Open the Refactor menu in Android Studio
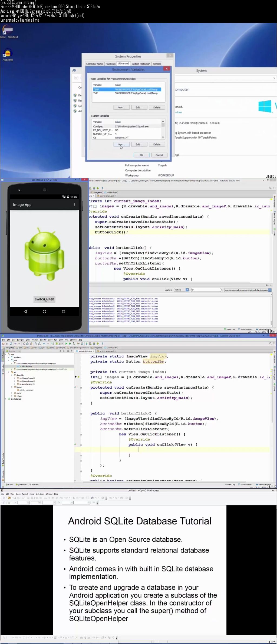Viewport: 277px width, 644px height. click(x=43, y=340)
